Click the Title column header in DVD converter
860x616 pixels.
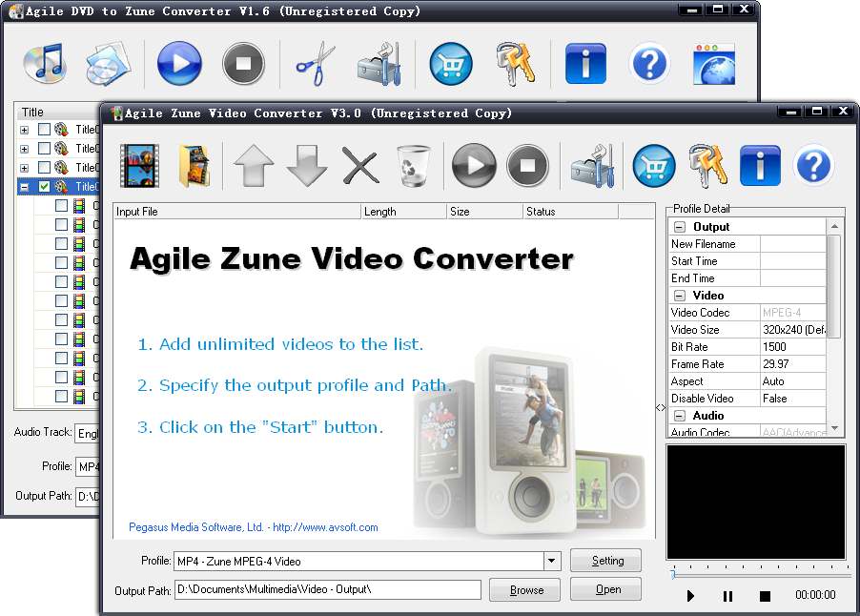coord(57,112)
